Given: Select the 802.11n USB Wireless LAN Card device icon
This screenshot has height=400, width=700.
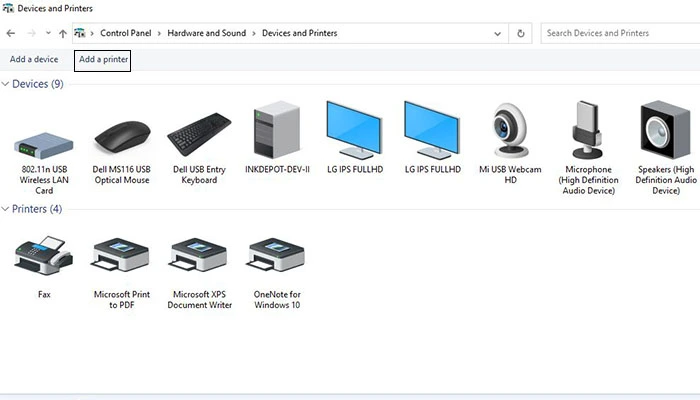Looking at the screenshot, I should (44, 145).
